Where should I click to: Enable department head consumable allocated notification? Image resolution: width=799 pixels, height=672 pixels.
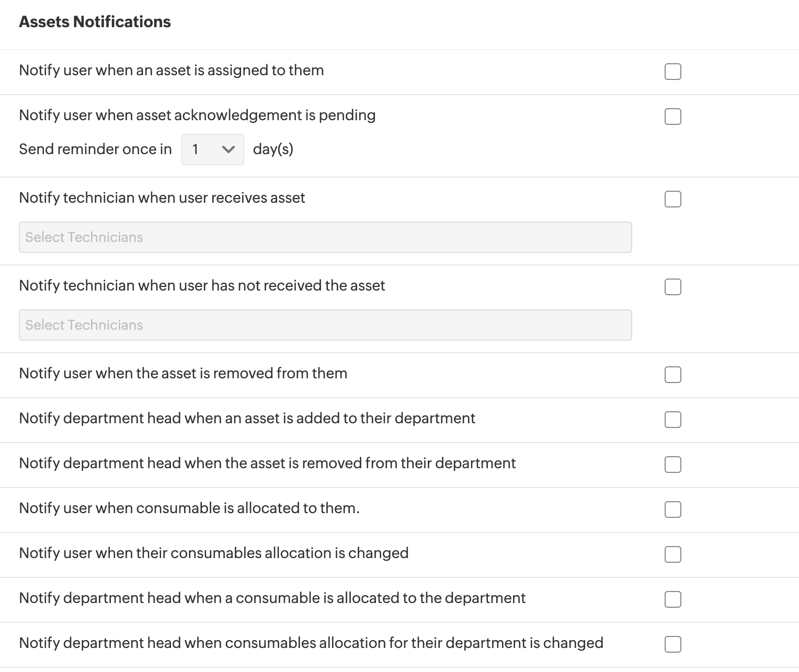tap(672, 599)
